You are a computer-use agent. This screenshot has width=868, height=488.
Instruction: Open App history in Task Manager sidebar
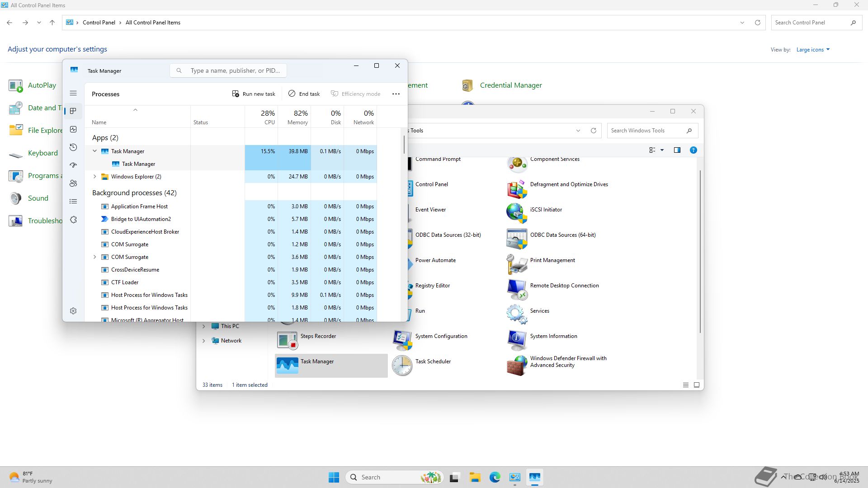point(73,147)
